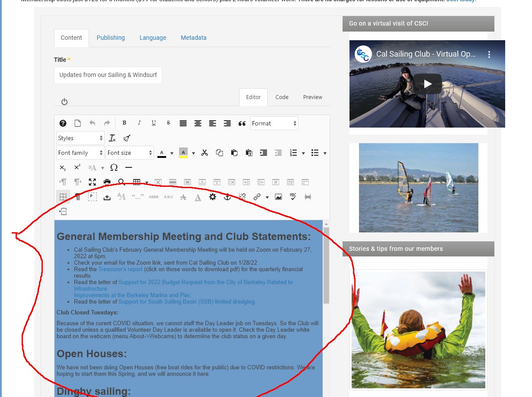532x397 pixels.
Task: Increase indent of the paragraph
Action: (x=263, y=153)
